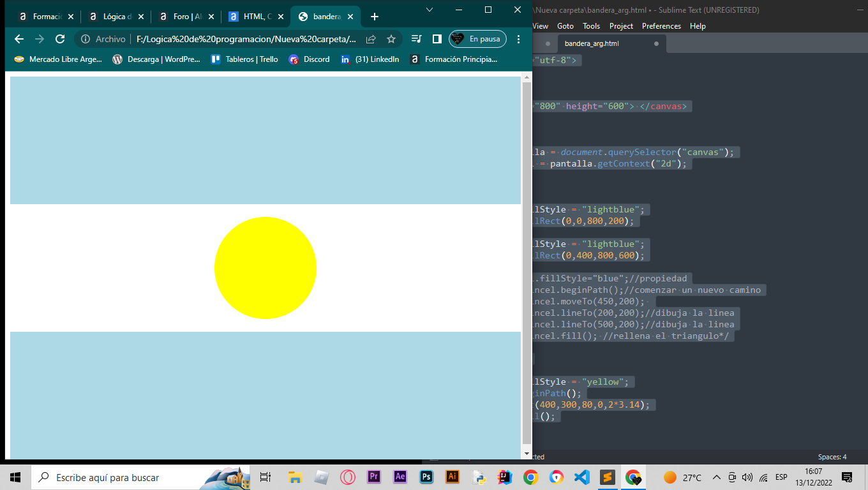The image size is (868, 490).
Task: Open a new Chrome tab
Action: click(x=375, y=17)
